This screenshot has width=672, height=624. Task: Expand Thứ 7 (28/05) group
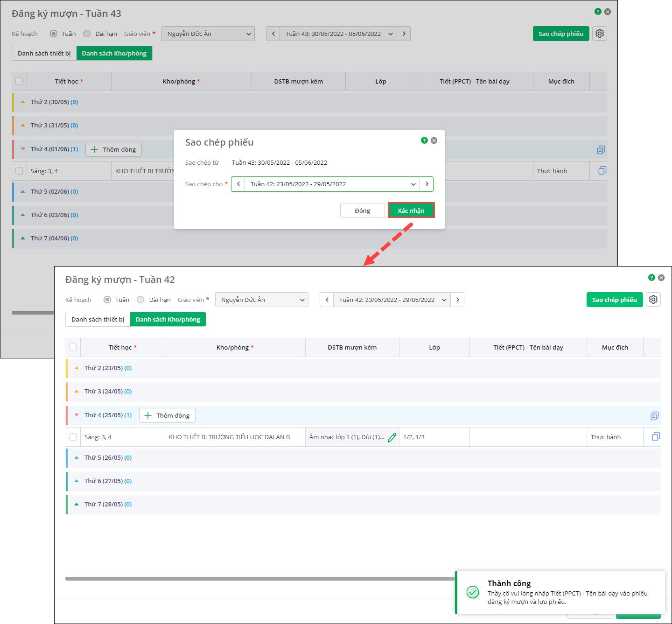coord(77,504)
